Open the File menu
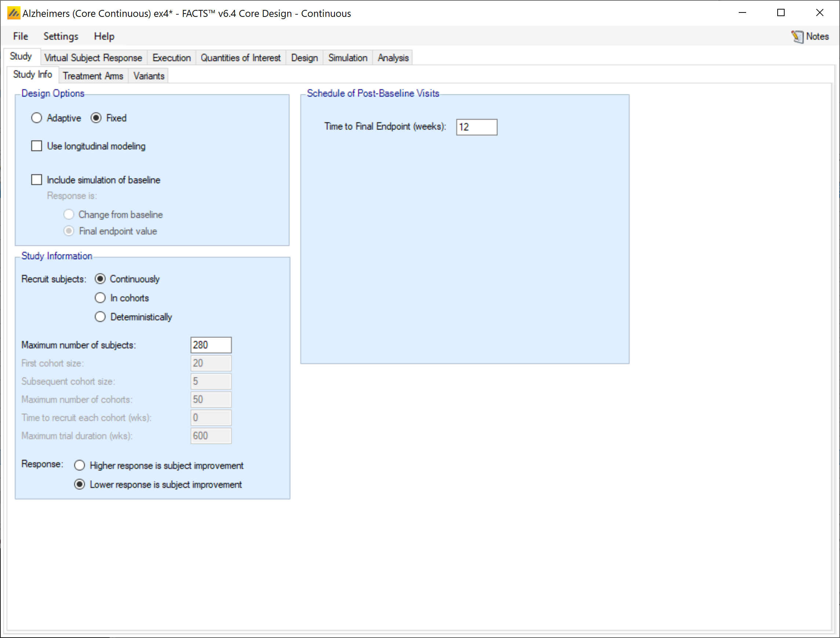The width and height of the screenshot is (840, 638). 21,36
